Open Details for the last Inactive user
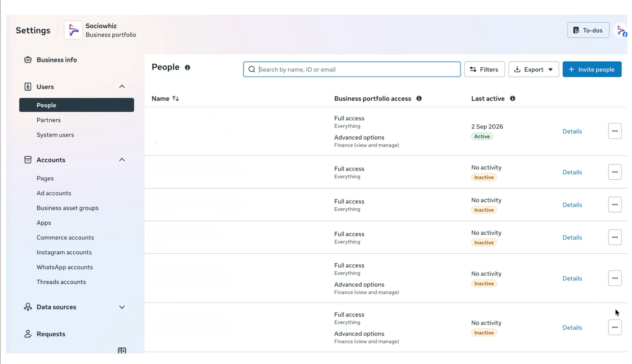The width and height of the screenshot is (632, 364). [572, 327]
